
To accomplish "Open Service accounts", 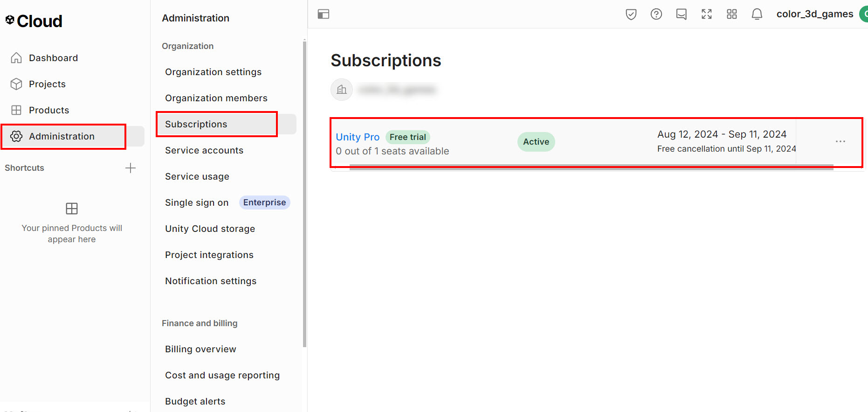I will [204, 150].
